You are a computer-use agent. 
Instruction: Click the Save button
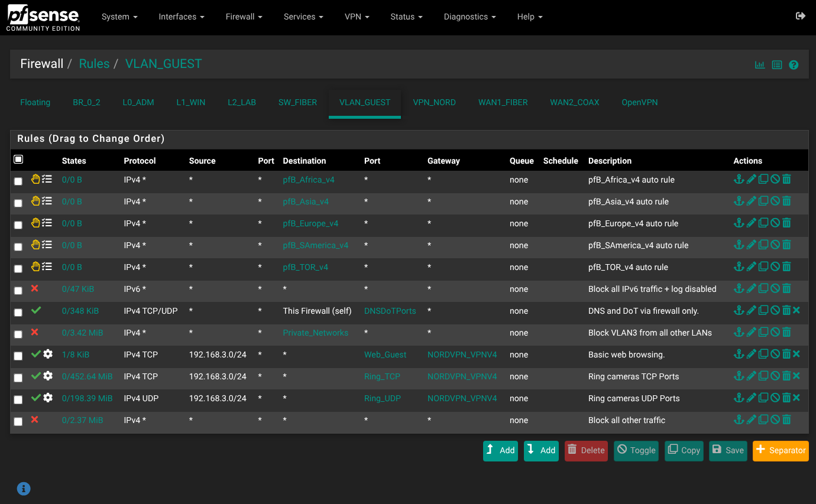click(728, 450)
